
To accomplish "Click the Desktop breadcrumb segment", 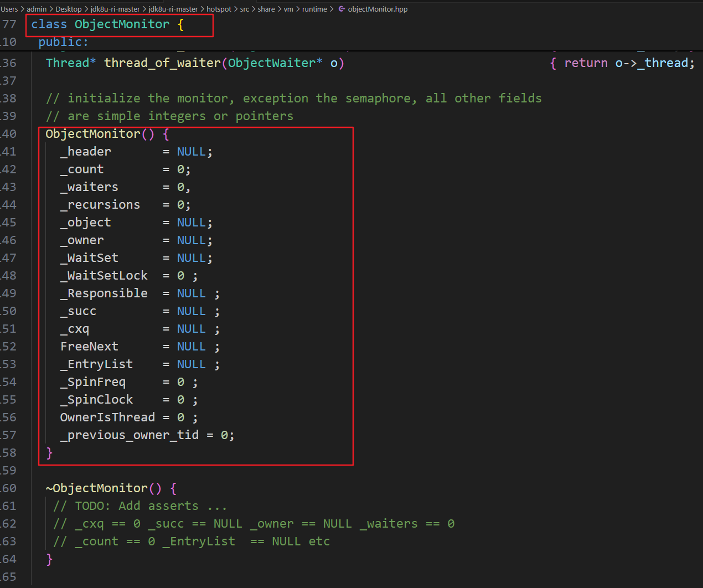I will click(x=69, y=9).
